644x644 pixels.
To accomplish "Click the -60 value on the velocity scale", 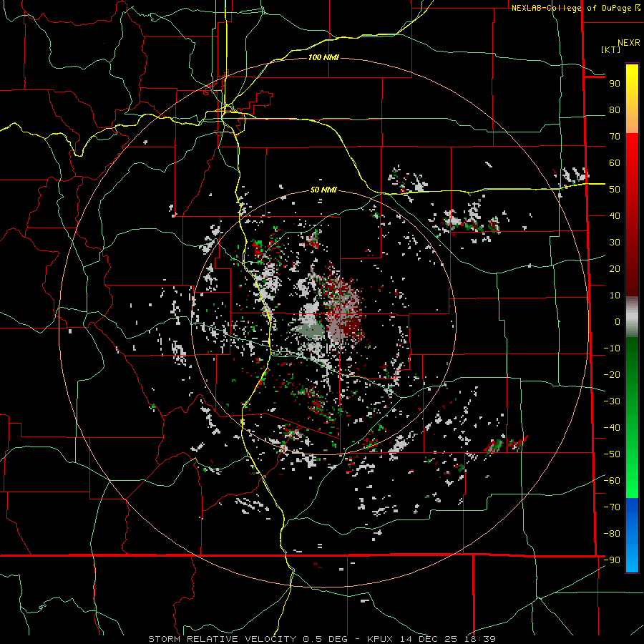I will click(x=612, y=481).
